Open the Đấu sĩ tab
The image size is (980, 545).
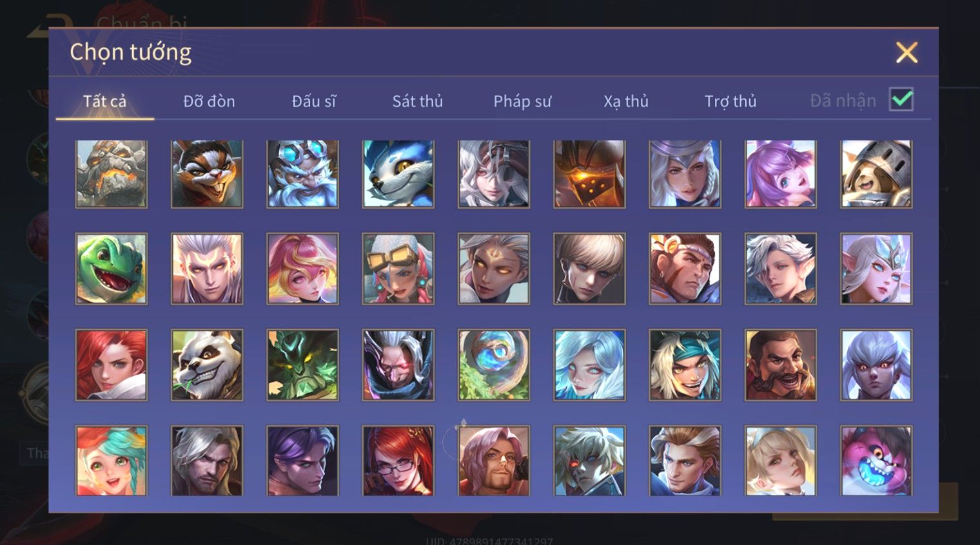pyautogui.click(x=314, y=101)
